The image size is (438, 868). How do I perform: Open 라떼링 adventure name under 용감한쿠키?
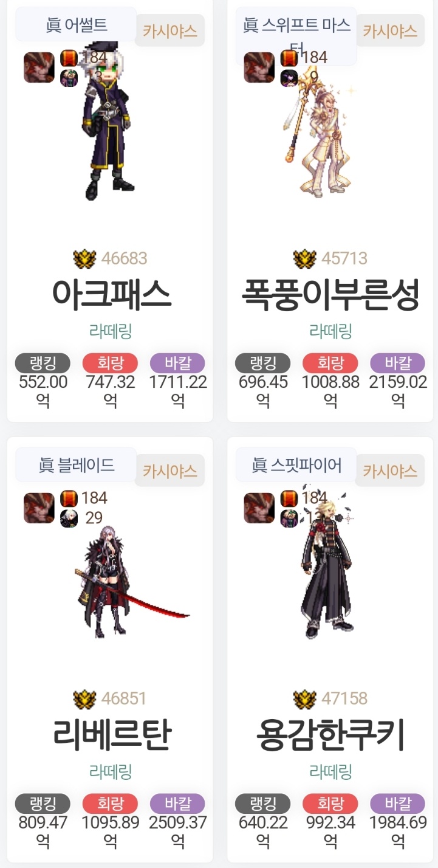point(330,772)
